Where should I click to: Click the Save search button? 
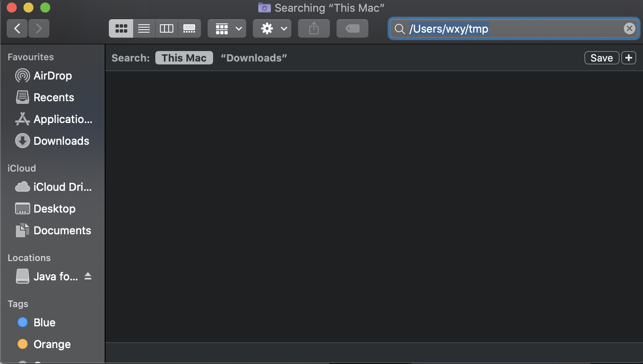point(602,58)
